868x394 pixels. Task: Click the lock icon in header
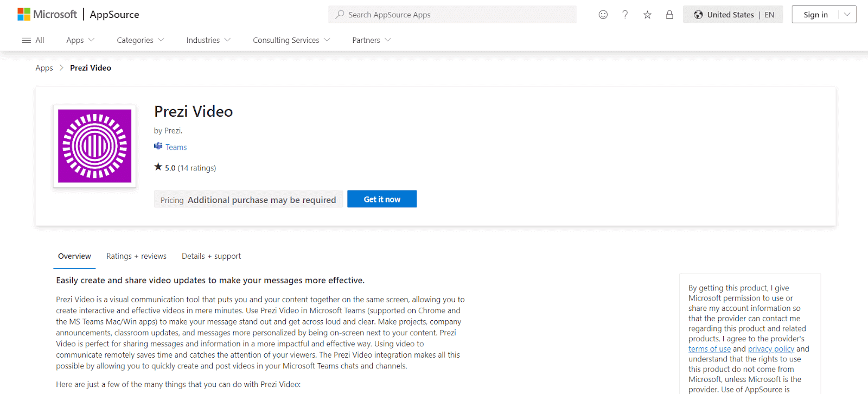pyautogui.click(x=669, y=15)
